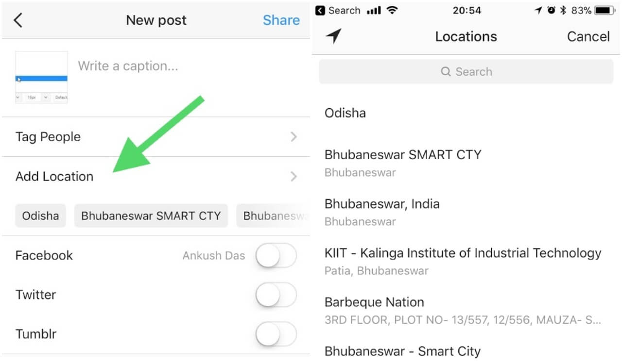This screenshot has height=364, width=622.
Task: Tap the cellular signal bars icon
Action: point(373,10)
